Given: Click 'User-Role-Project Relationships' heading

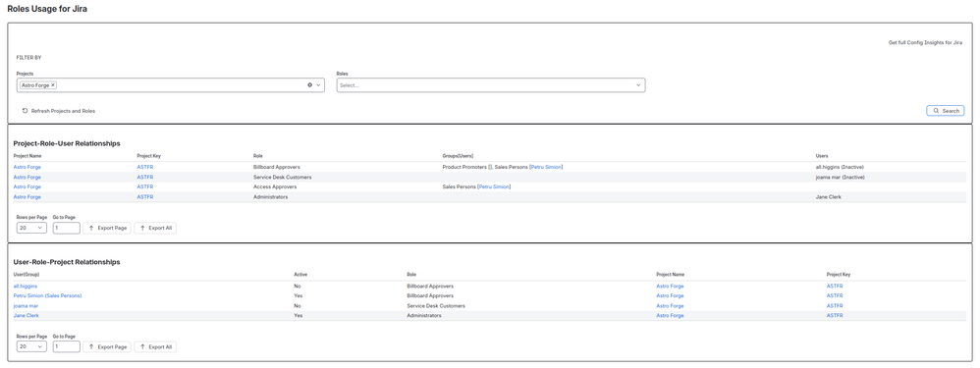Looking at the screenshot, I should 66,262.
